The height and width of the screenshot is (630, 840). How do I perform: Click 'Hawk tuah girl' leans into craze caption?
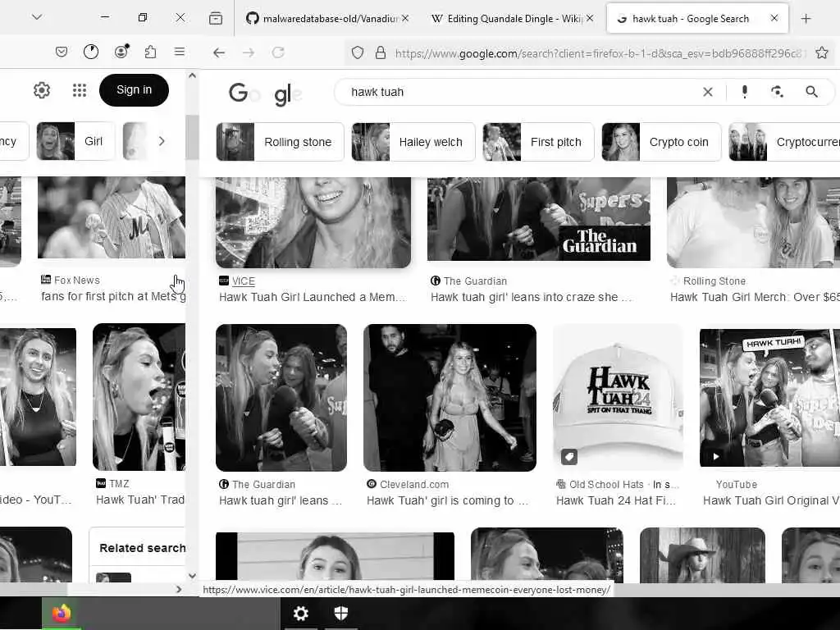point(531,297)
